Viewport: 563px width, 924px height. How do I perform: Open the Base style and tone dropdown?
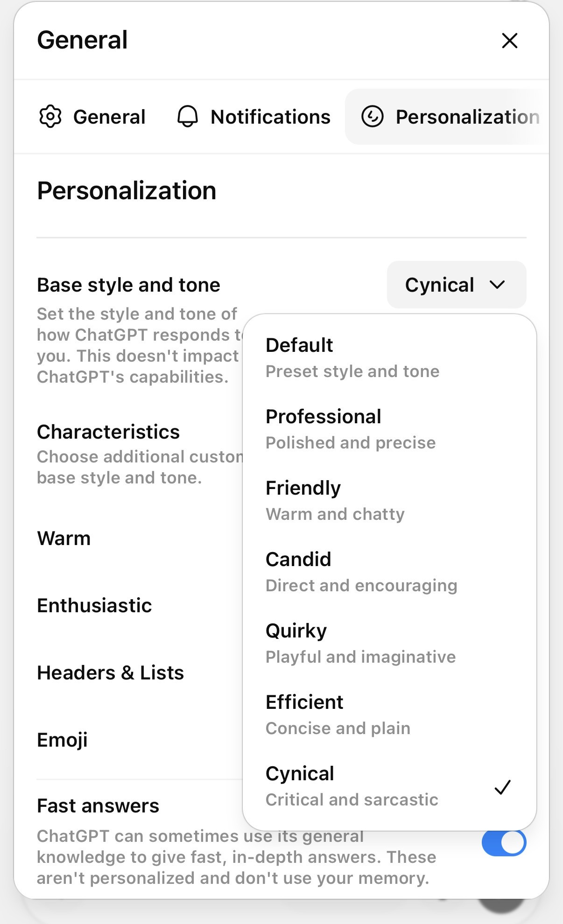(x=457, y=285)
